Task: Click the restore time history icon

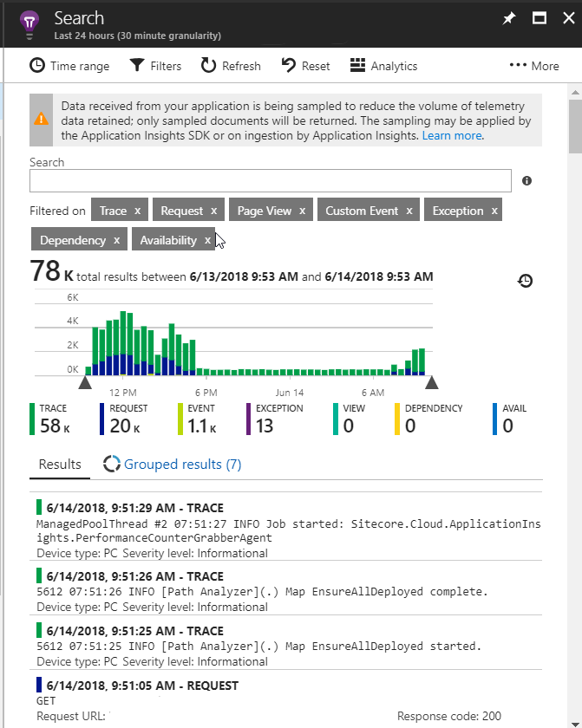Action: coord(525,280)
